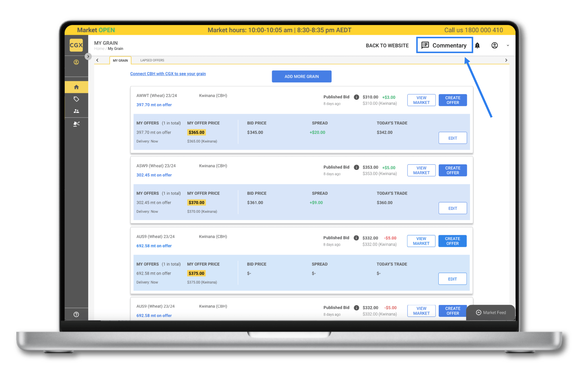The image size is (588, 375).
Task: Click the user account avatar icon
Action: (494, 45)
